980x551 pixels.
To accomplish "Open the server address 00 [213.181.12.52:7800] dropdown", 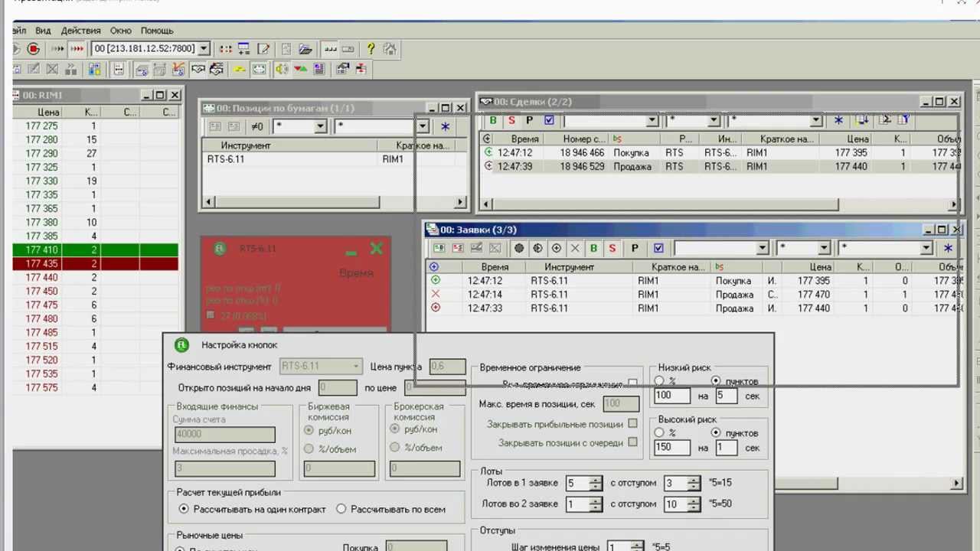I will [204, 49].
